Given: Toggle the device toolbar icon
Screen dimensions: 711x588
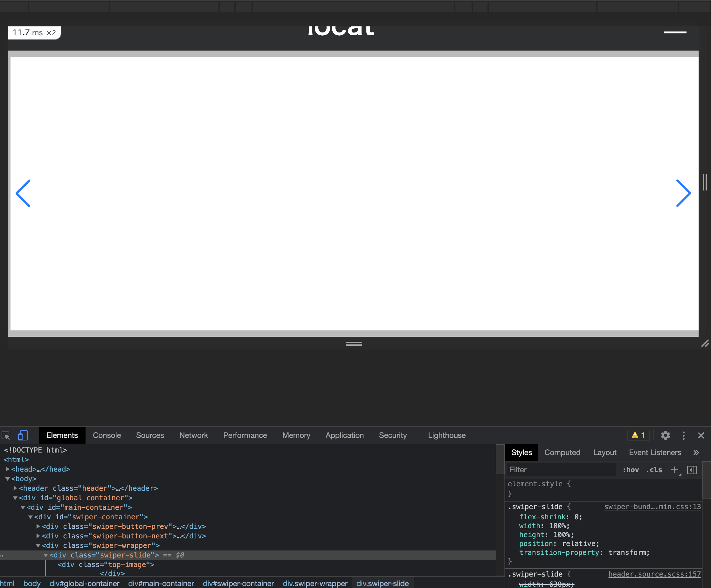Looking at the screenshot, I should coord(23,435).
